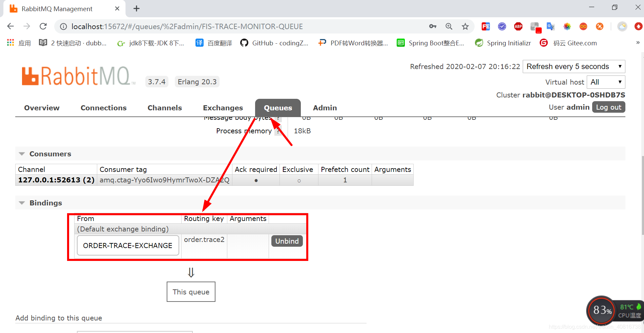Open the Apps grid bookmark
Screen dimensions: 644x333
[19, 43]
